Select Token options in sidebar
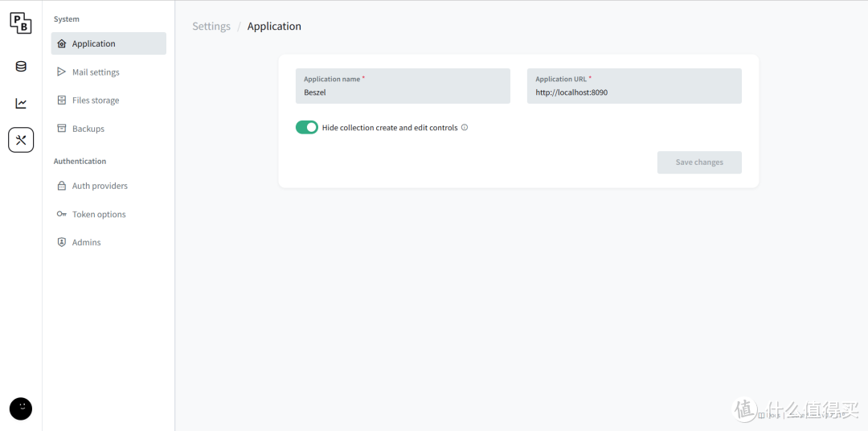The image size is (868, 431). [x=99, y=215]
